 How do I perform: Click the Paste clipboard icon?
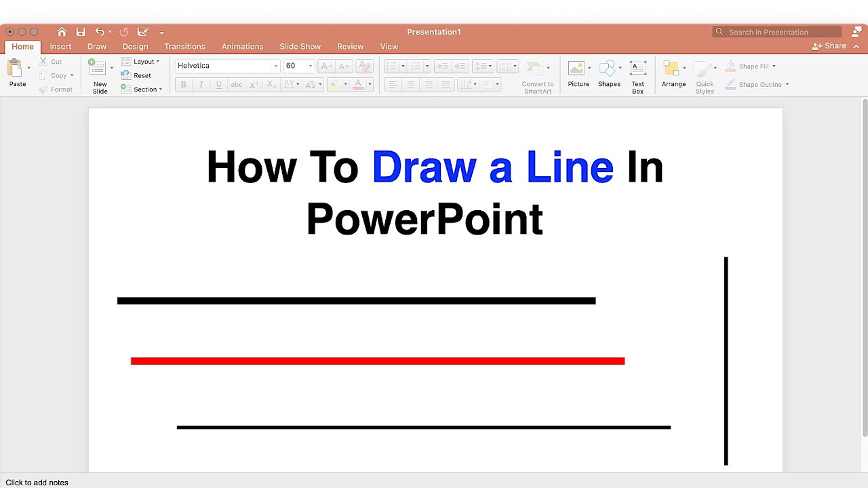[x=15, y=68]
